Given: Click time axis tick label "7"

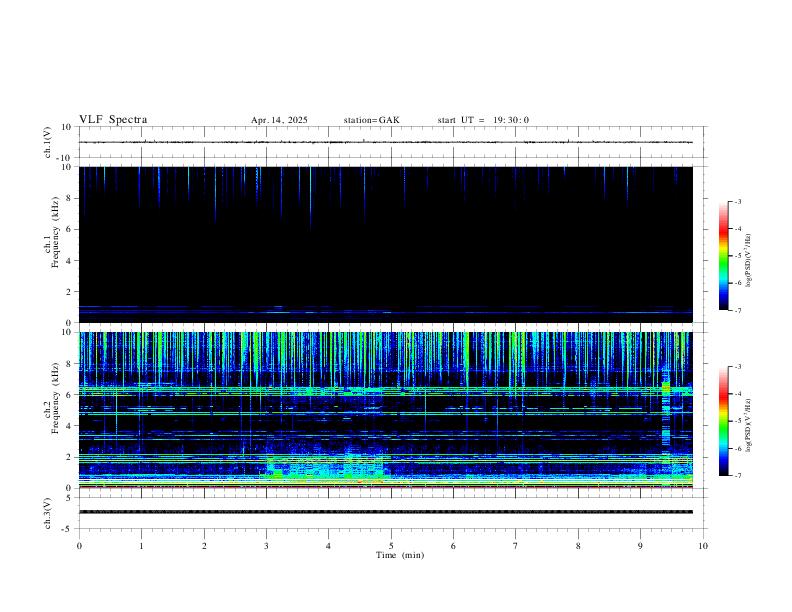Looking at the screenshot, I should pyautogui.click(x=516, y=546).
